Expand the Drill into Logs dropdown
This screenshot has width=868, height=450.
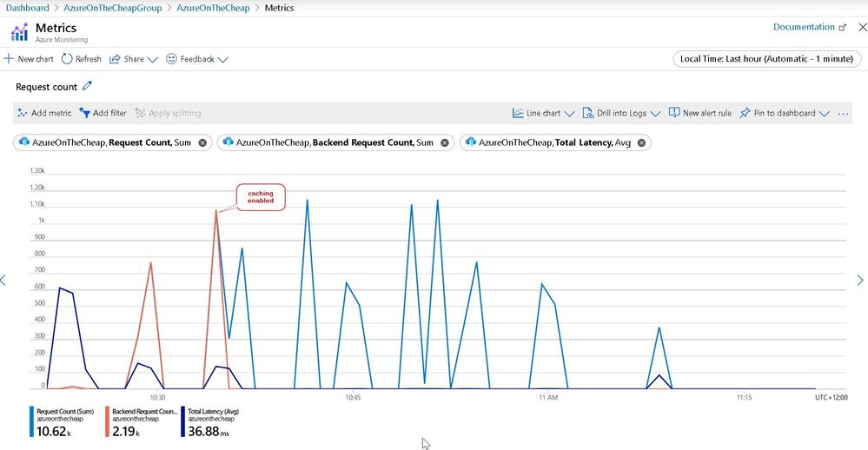point(655,114)
